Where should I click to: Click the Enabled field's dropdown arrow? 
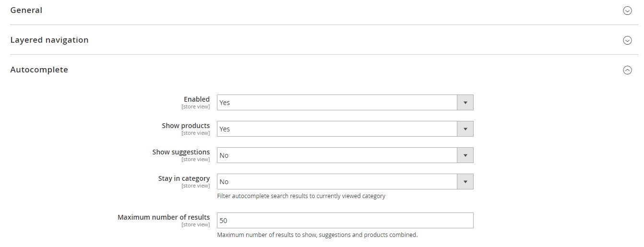465,102
